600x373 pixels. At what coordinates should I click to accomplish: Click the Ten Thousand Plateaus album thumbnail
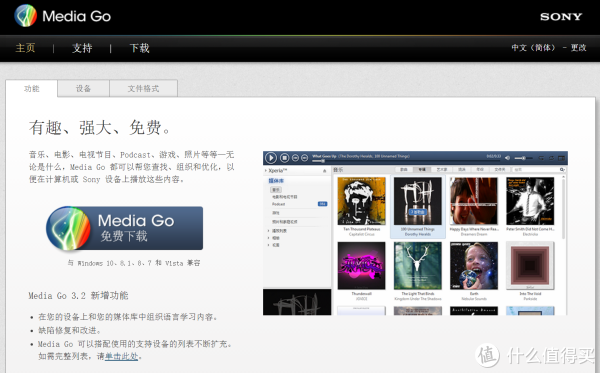pos(361,201)
